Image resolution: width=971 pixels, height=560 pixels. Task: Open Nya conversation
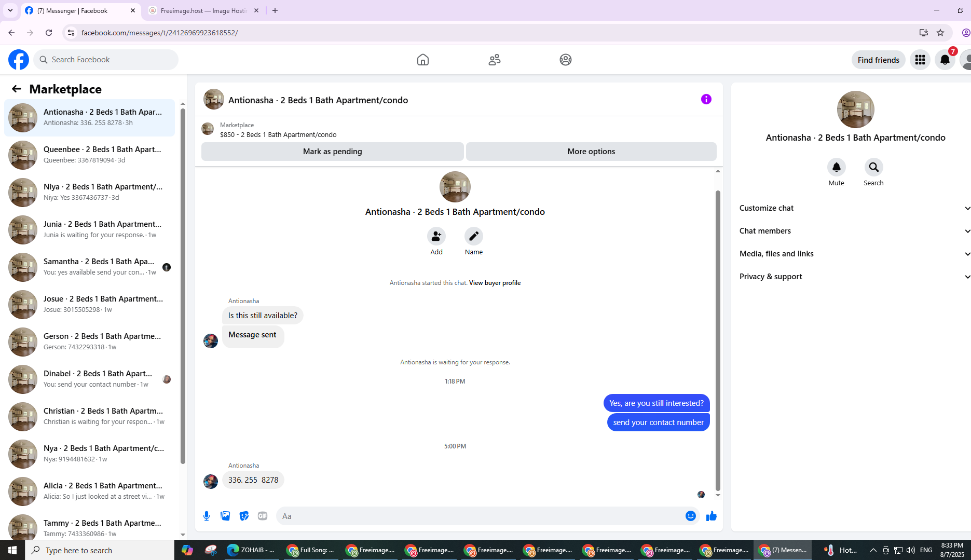[89, 454]
